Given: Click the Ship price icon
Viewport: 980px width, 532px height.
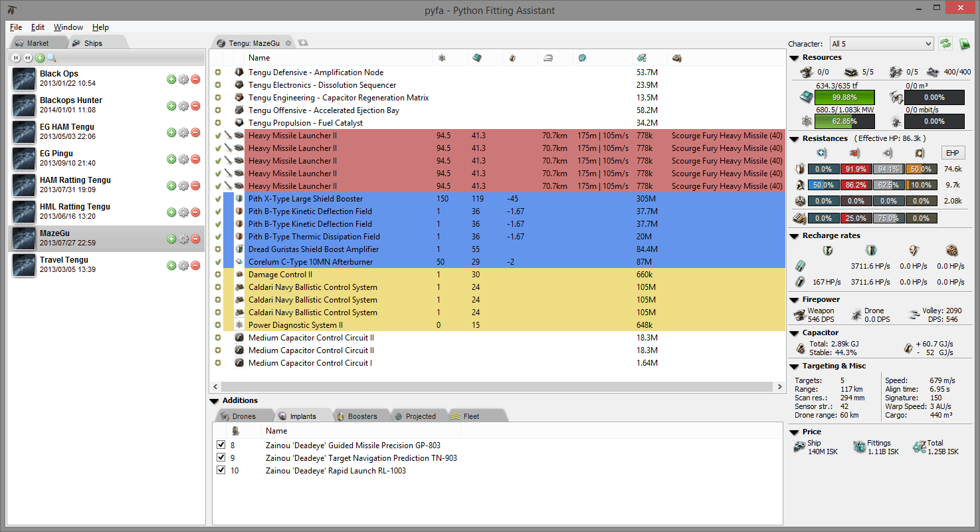Looking at the screenshot, I should [800, 447].
